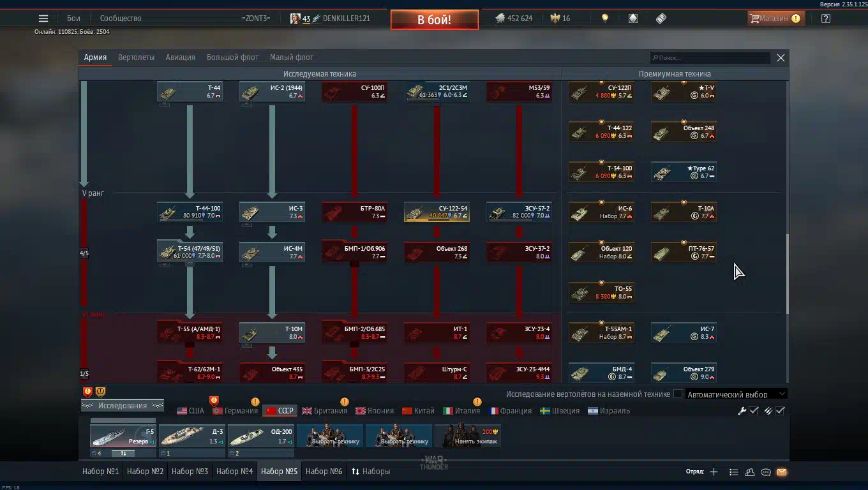Switch to the Большой флот tab
The width and height of the screenshot is (868, 490).
232,57
